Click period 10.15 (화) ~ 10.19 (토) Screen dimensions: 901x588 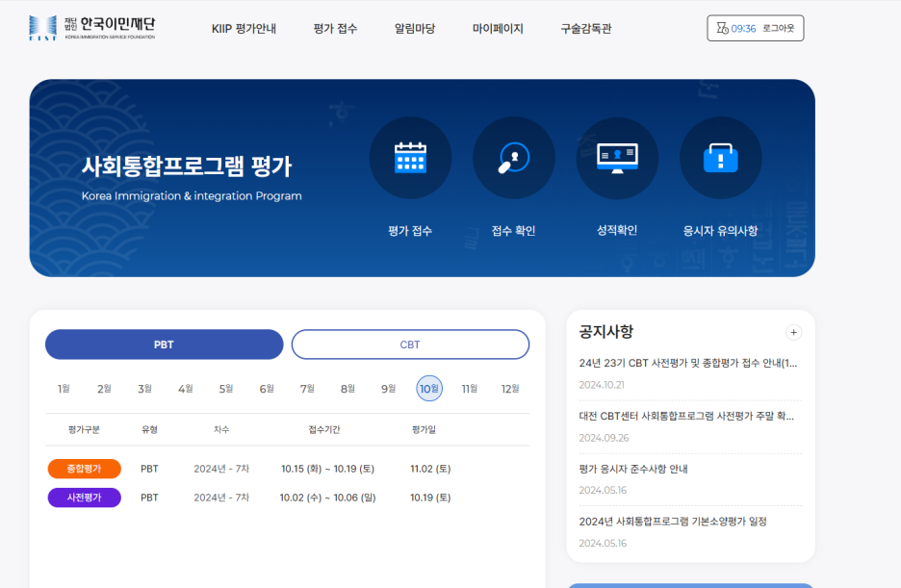[327, 469]
